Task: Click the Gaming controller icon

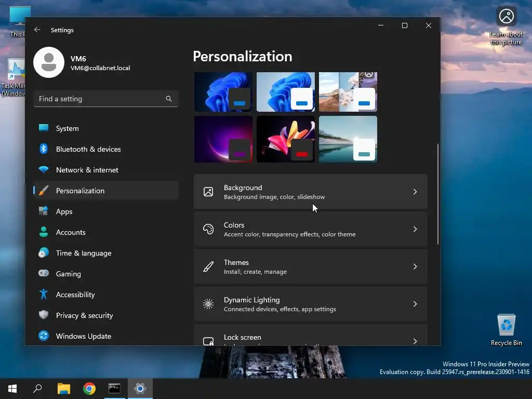Action: pos(44,273)
